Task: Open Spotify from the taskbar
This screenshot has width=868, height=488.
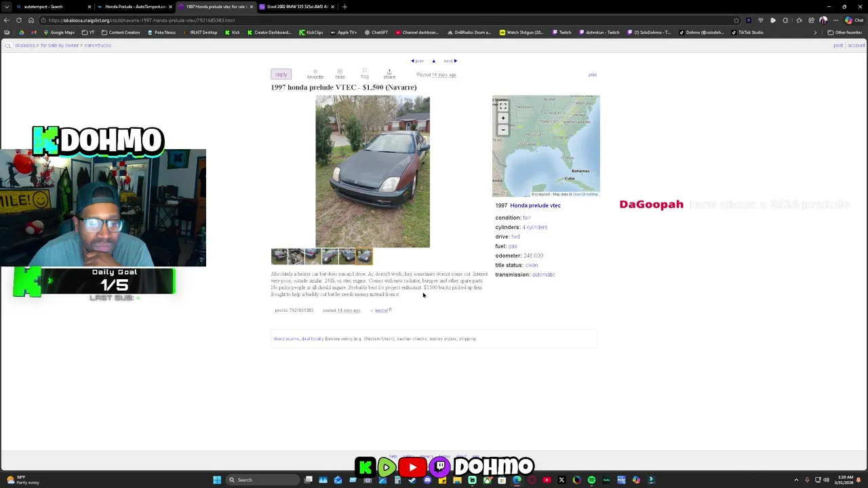Action: [x=591, y=480]
